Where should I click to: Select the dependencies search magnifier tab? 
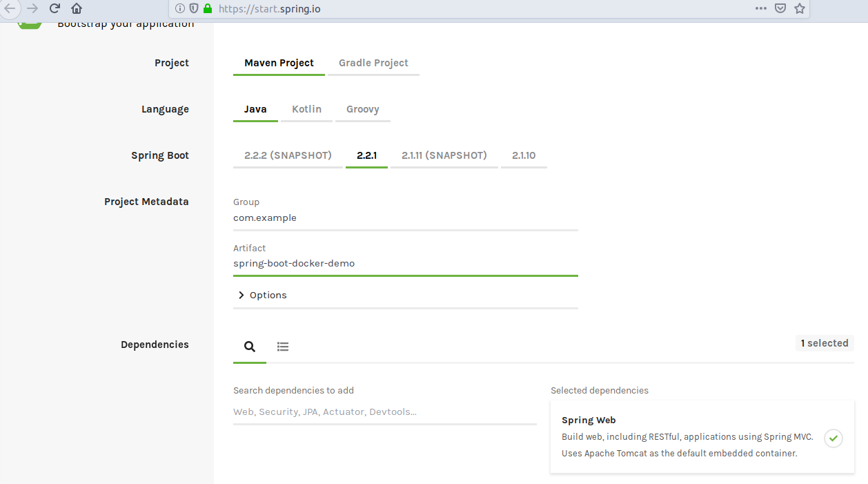(250, 347)
